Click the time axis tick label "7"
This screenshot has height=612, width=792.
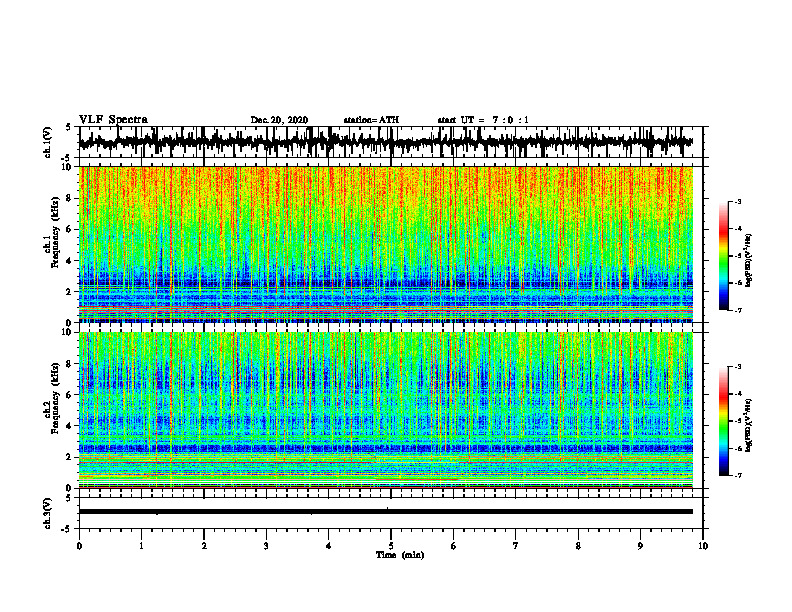click(x=516, y=546)
